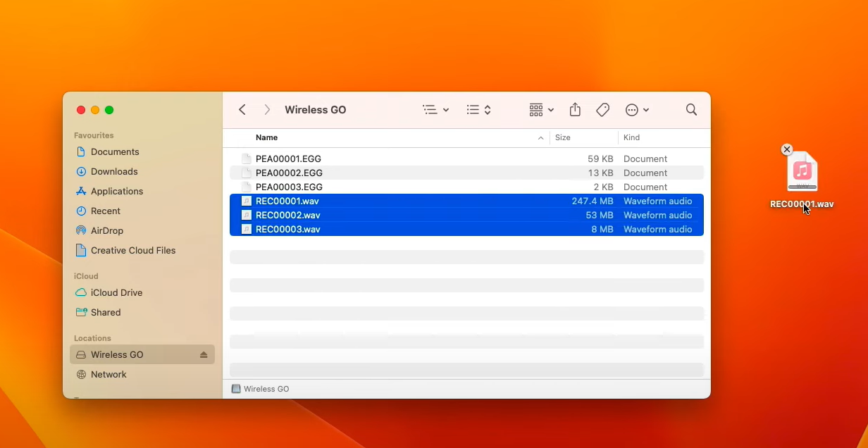Click the Wireless GO window title
The height and width of the screenshot is (448, 868).
tap(315, 110)
